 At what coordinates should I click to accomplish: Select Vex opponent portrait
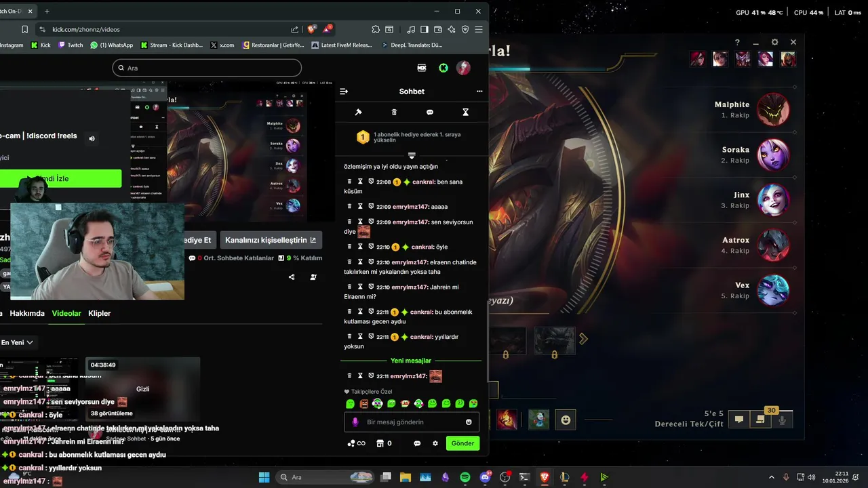tap(773, 290)
